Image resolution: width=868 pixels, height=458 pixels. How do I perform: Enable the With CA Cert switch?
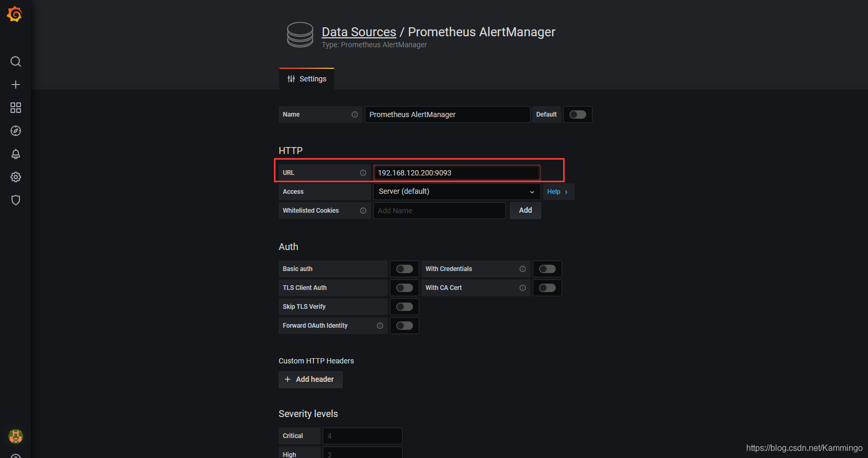(x=547, y=288)
